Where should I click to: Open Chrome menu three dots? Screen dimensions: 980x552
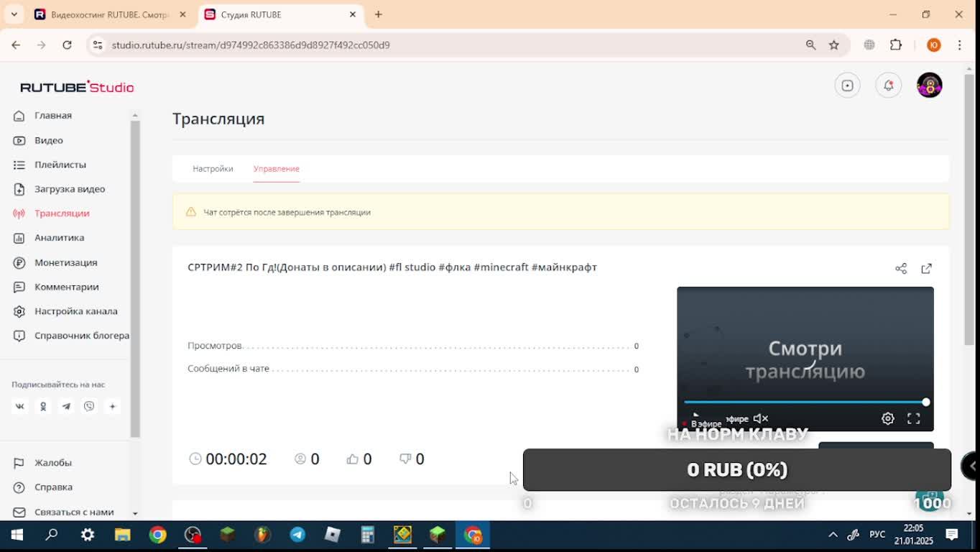(x=960, y=45)
